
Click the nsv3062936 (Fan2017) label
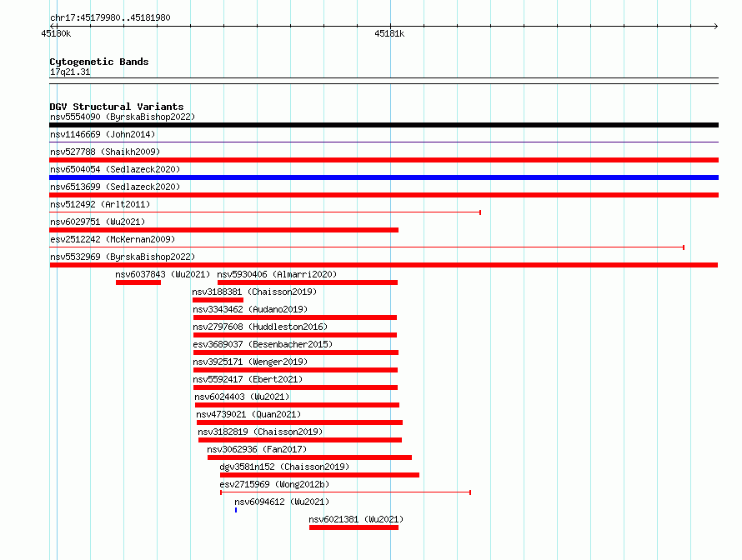point(257,449)
